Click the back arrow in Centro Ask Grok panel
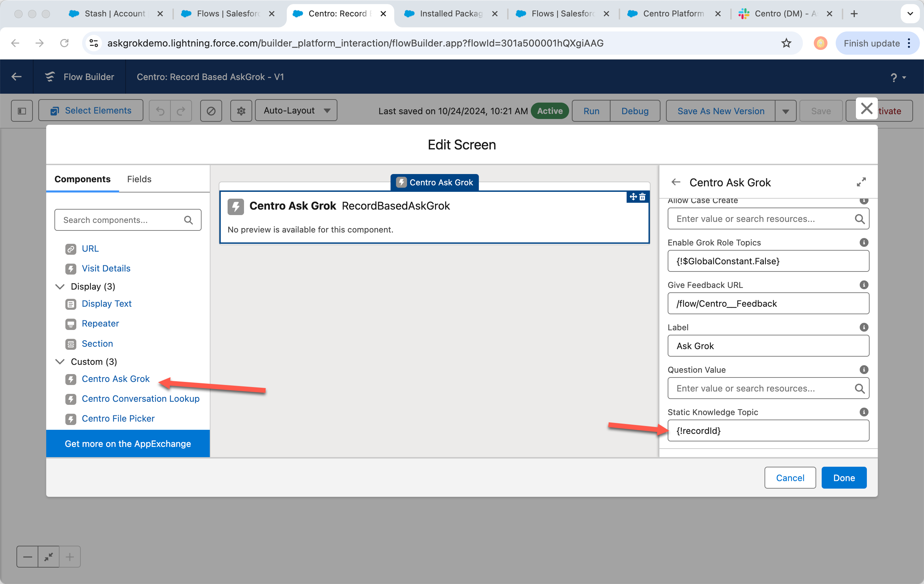924x584 pixels. 676,182
